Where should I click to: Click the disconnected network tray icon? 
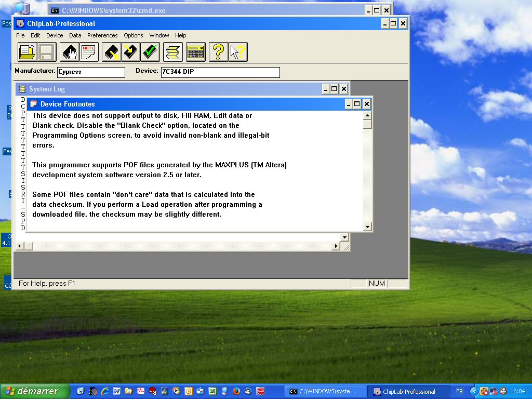pyautogui.click(x=494, y=392)
